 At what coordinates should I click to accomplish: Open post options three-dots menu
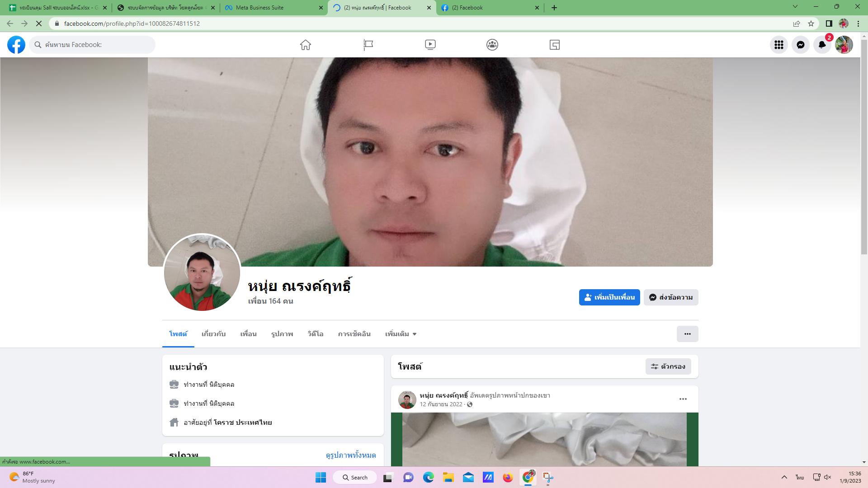683,399
